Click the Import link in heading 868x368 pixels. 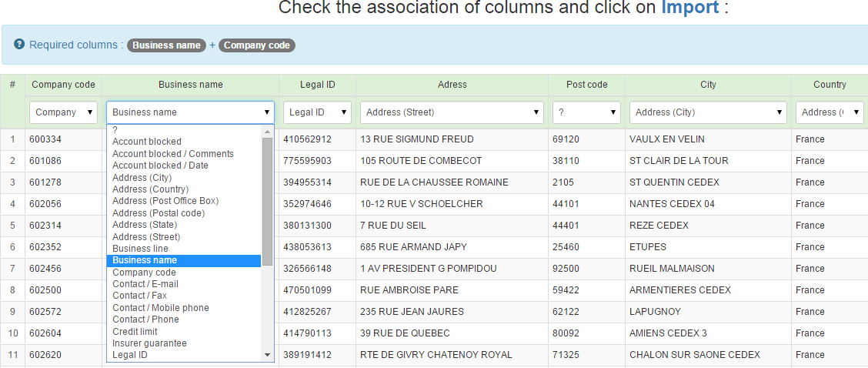click(689, 8)
